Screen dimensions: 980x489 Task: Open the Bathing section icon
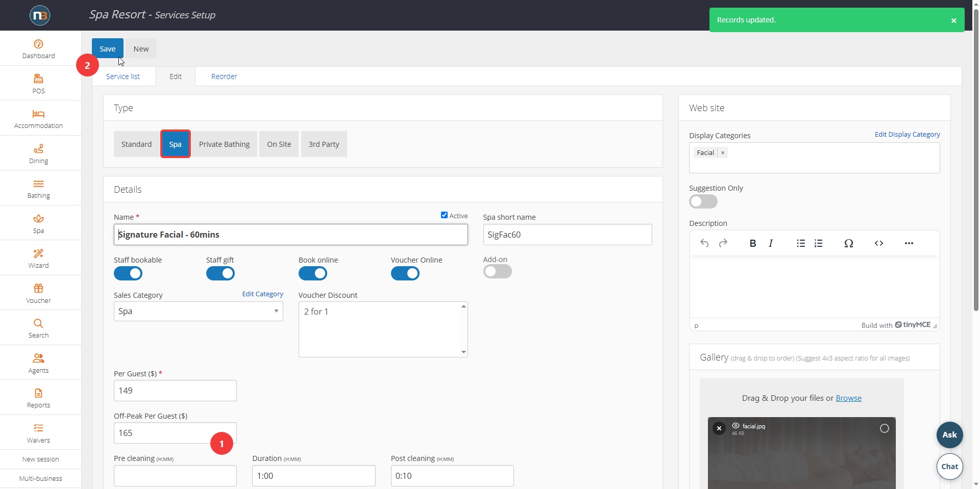click(x=38, y=184)
